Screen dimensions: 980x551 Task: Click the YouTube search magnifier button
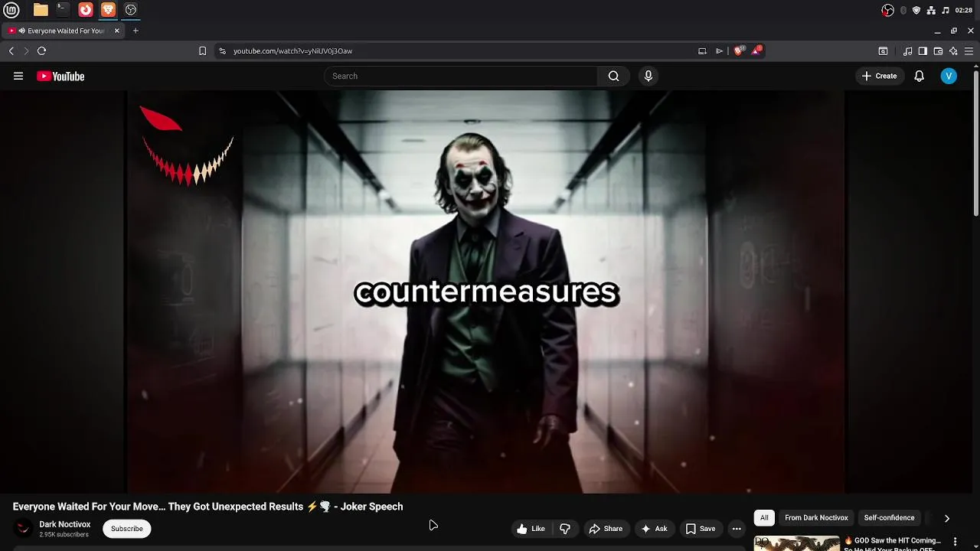pyautogui.click(x=613, y=76)
